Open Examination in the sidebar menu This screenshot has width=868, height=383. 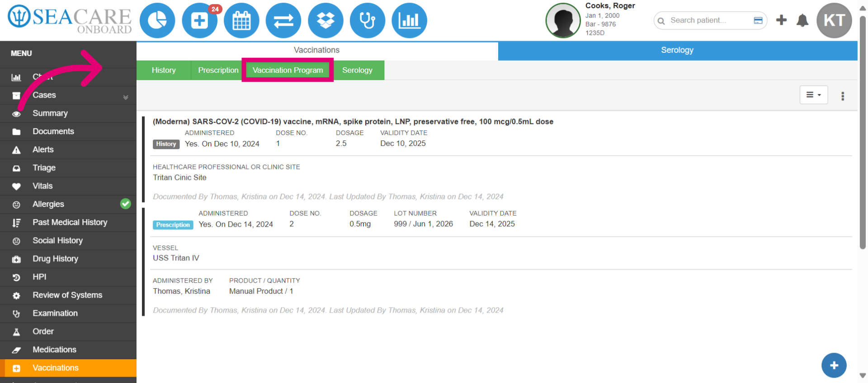coord(68,313)
